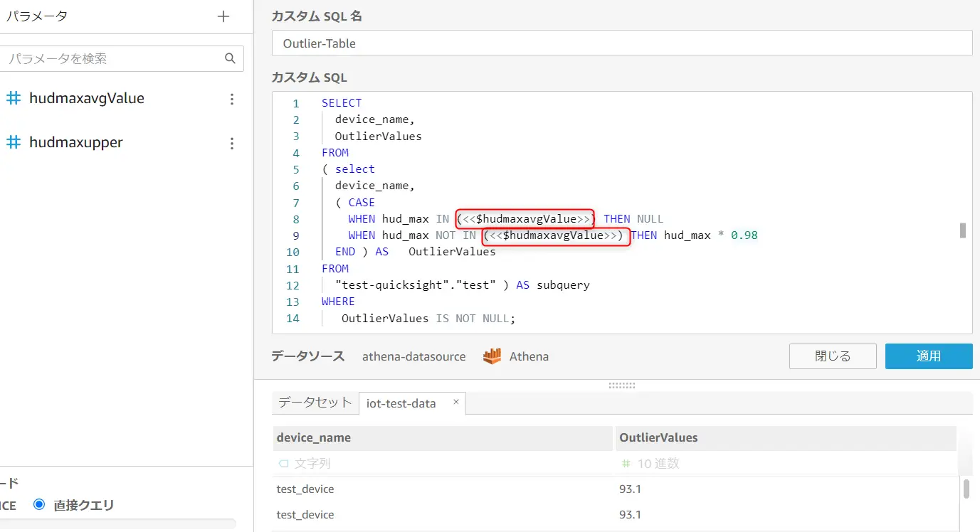Screen dimensions: 980x532
Task: Select the hudmaxavgValue parameter
Action: [86, 99]
